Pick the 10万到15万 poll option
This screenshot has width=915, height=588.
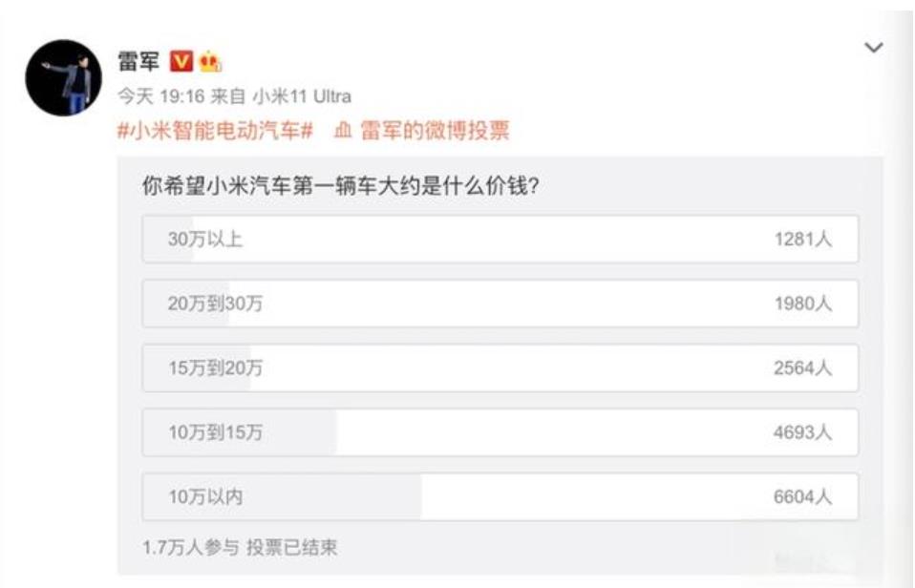pos(500,432)
